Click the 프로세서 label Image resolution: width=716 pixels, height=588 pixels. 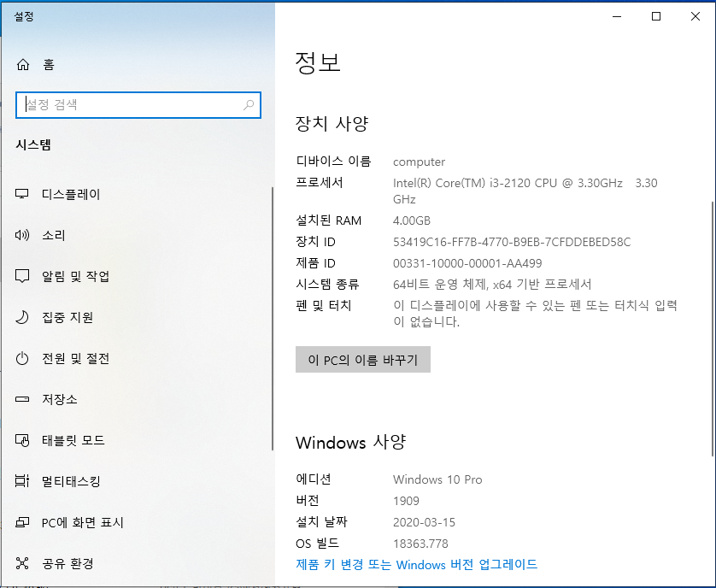point(320,182)
